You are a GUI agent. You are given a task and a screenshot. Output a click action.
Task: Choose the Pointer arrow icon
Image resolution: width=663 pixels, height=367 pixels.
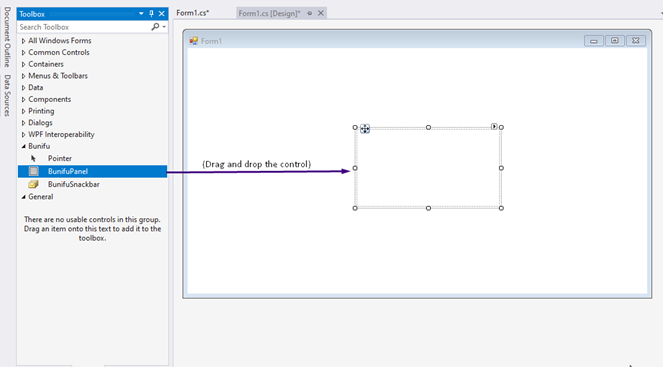pyautogui.click(x=33, y=159)
